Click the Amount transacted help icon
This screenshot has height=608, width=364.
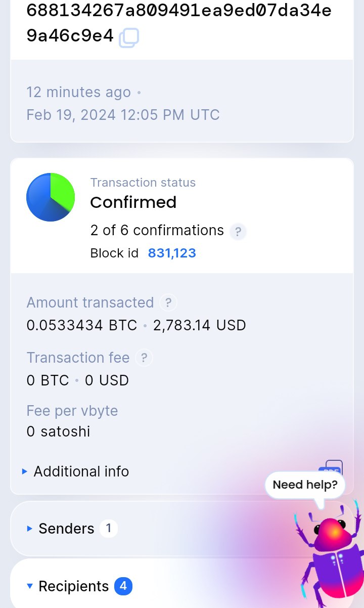tap(168, 303)
